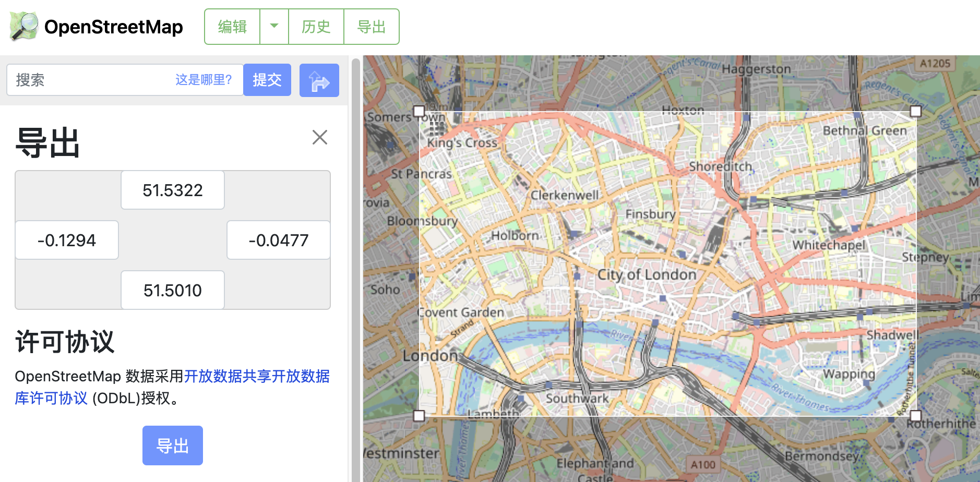Screen dimensions: 980x482
Task: Click the Bethnal Green map label
Action: tap(865, 130)
